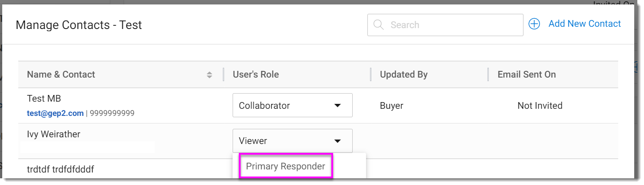Click the User's Role column header
The image size is (644, 185).
click(256, 74)
